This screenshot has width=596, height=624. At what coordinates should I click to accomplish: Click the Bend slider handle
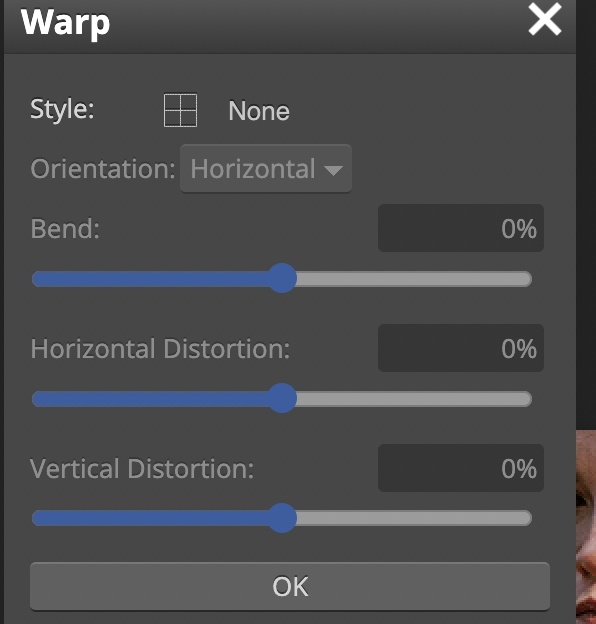click(x=282, y=278)
